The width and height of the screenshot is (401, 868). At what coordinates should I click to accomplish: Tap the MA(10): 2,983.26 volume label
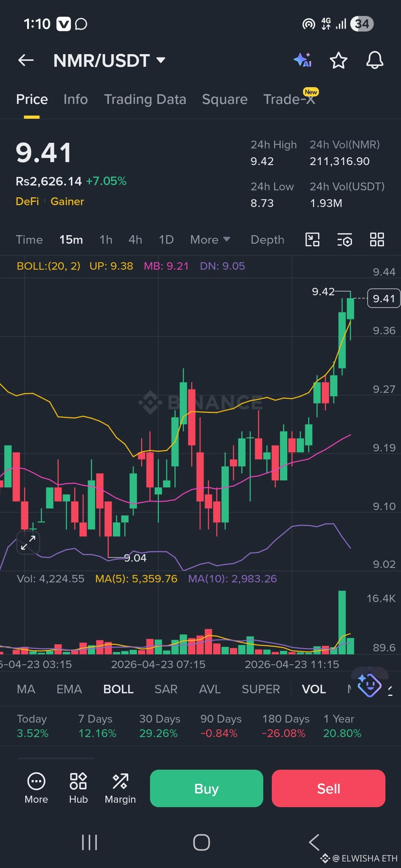(x=232, y=579)
